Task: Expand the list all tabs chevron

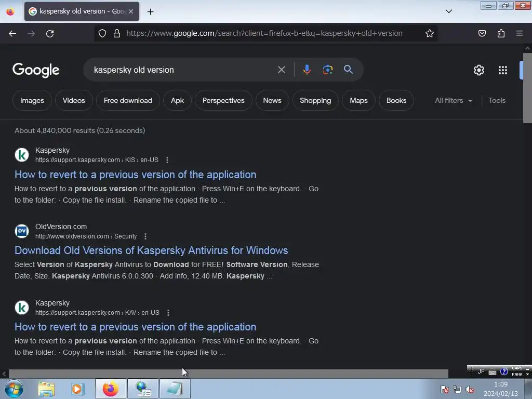Action: tap(448, 11)
